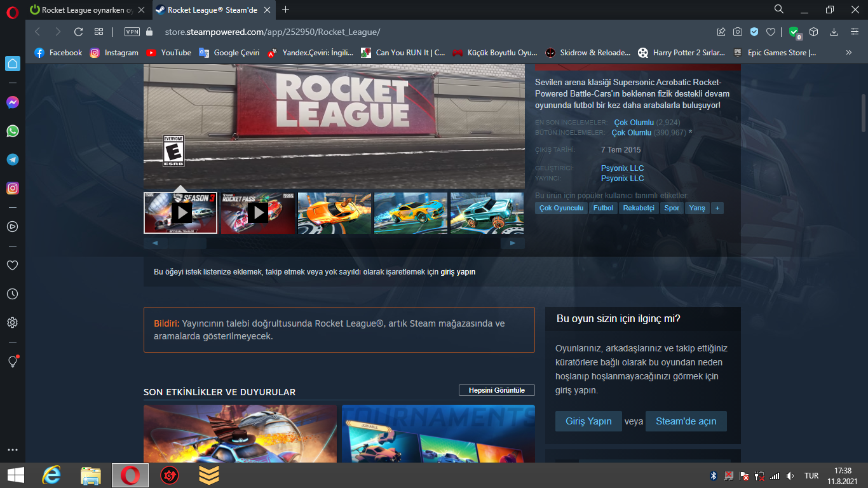Open Settings from the sidebar gear icon
Image resolution: width=868 pixels, height=488 pixels.
click(x=12, y=323)
